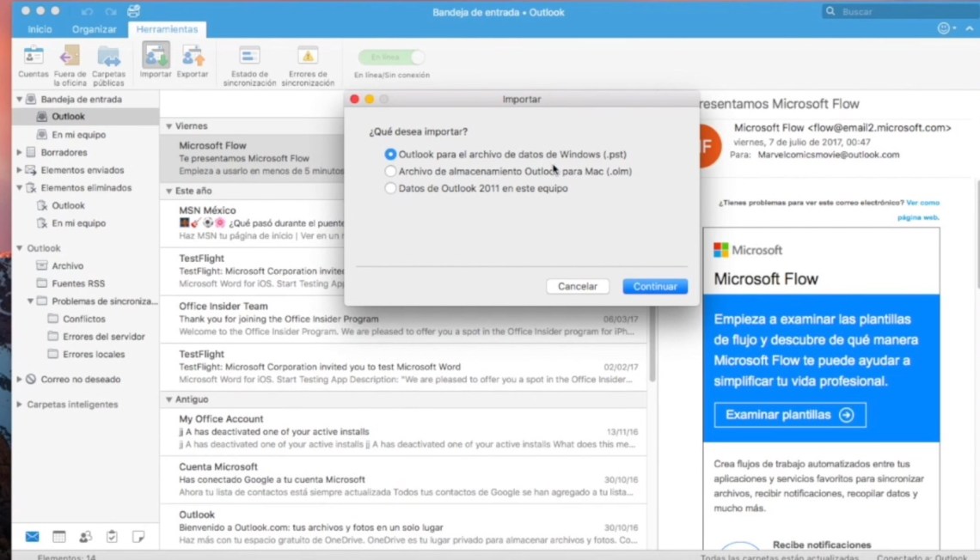Switch to the Organizar tab
The height and width of the screenshot is (560, 980).
[95, 29]
